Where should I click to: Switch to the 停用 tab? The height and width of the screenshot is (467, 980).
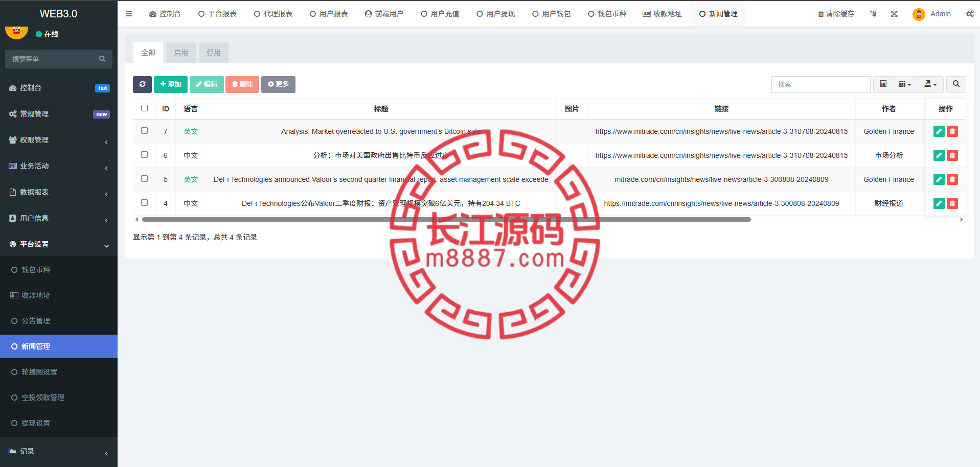pos(214,53)
